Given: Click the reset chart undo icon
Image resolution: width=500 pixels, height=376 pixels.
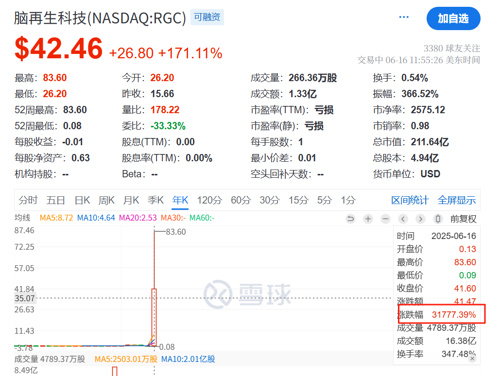Looking at the screenshot, I should [x=350, y=219].
